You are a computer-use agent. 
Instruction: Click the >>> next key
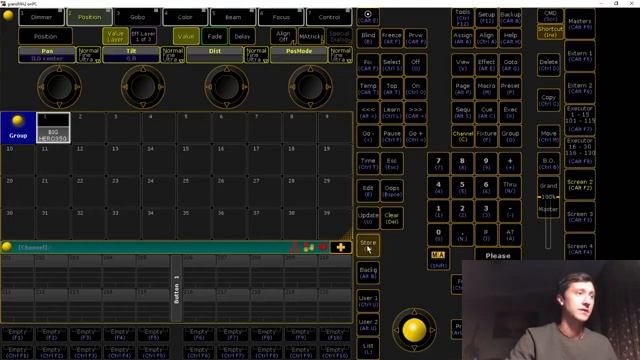coord(416,113)
